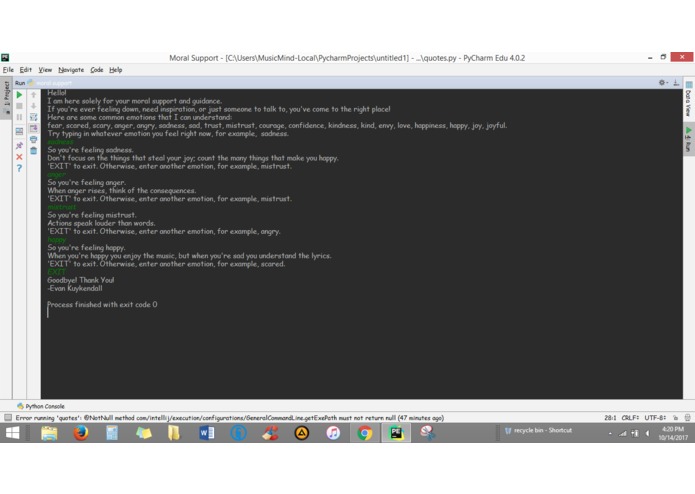This screenshot has height=494, width=695.
Task: Open the Help menu
Action: (115, 70)
